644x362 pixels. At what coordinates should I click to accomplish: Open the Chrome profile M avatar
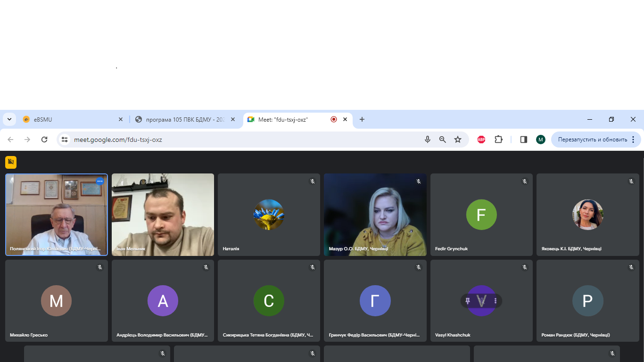[x=541, y=140]
